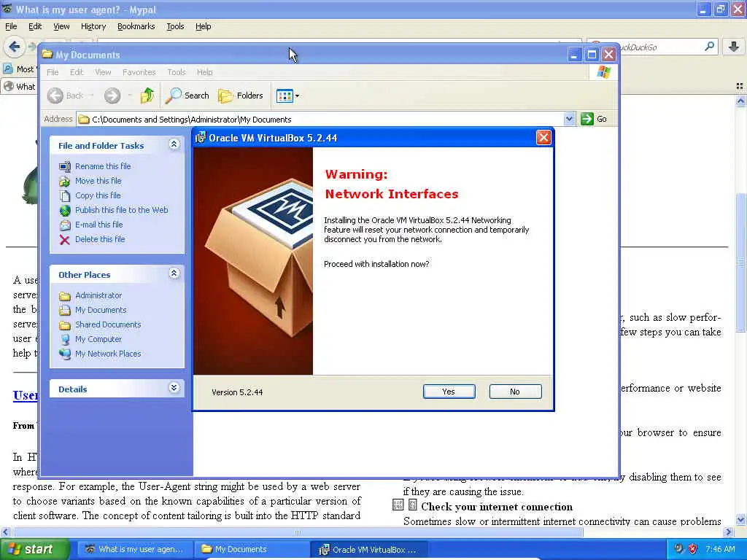Open the My Computer icon in Other Places
The image size is (747, 560).
point(65,340)
